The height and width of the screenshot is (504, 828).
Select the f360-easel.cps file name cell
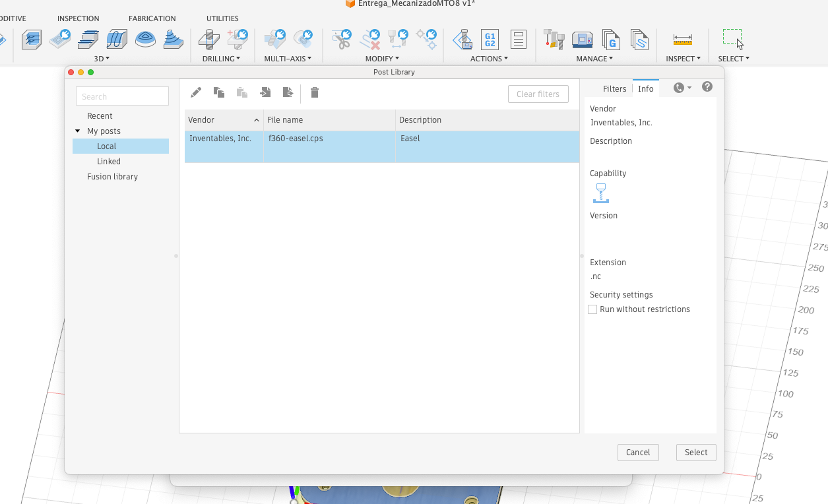point(329,146)
